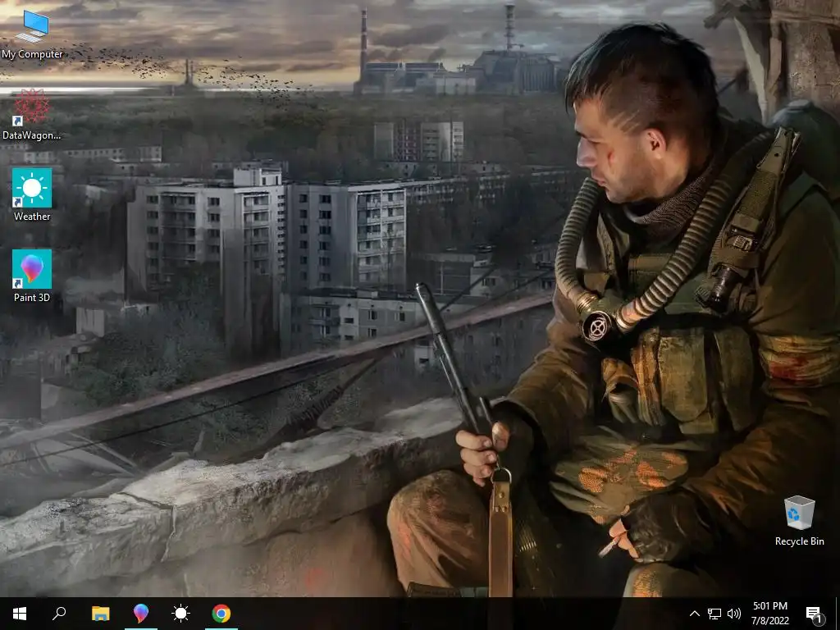The width and height of the screenshot is (840, 630).
Task: Click the 7/8/2022 date in the taskbar
Action: click(770, 621)
